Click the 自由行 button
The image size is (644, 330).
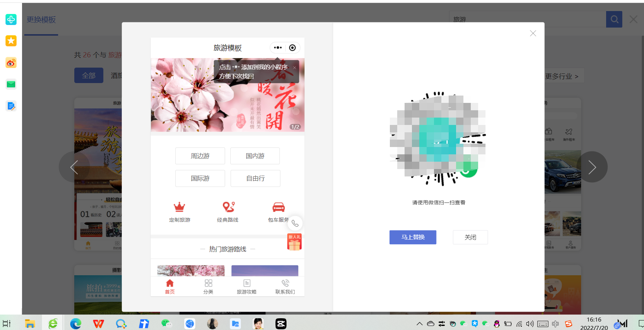coord(255,178)
